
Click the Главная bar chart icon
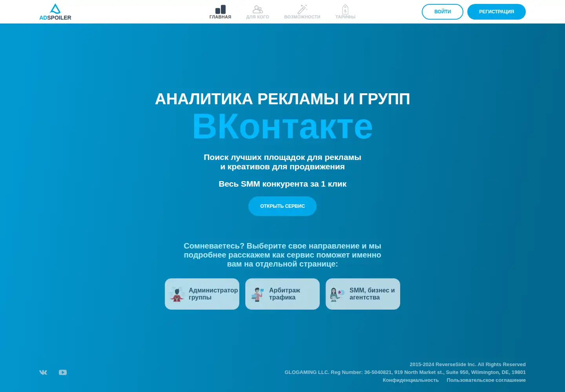click(x=221, y=9)
